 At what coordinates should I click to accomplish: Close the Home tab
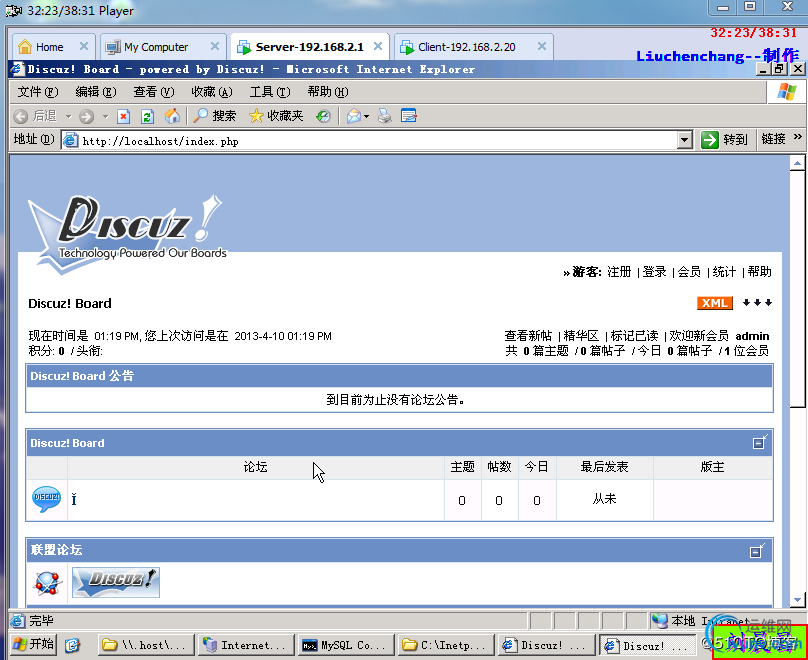point(83,46)
